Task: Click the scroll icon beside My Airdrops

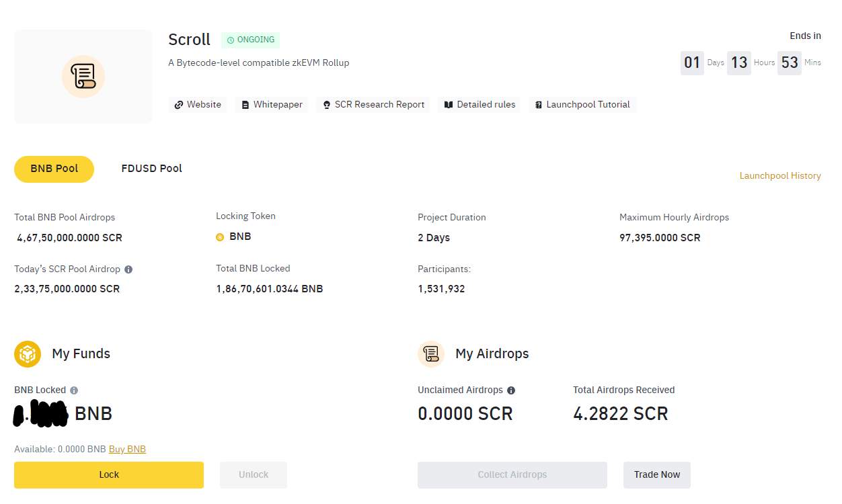Action: [x=431, y=354]
